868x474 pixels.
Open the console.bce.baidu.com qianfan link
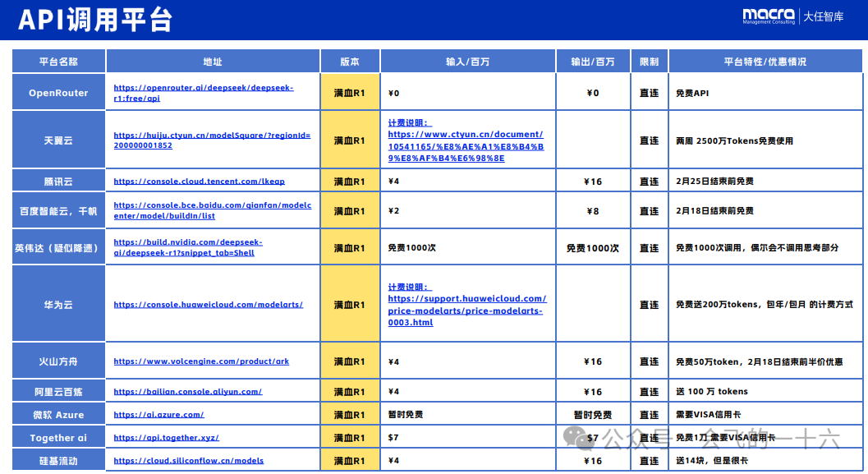click(213, 210)
